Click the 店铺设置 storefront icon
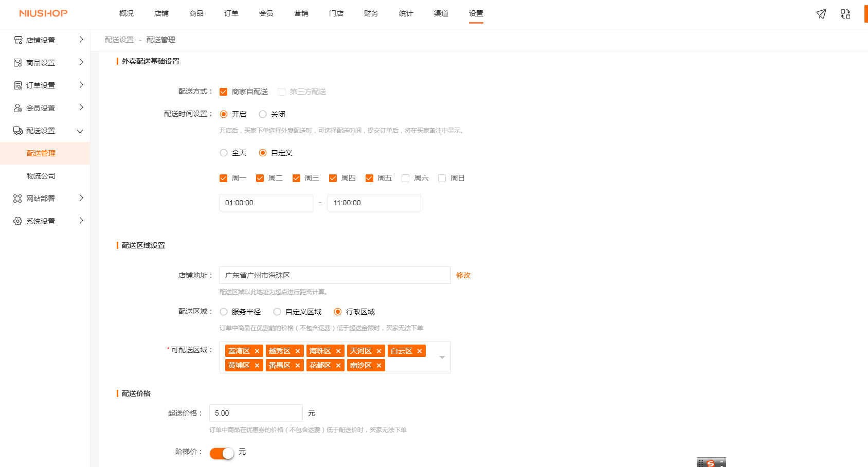Image resolution: width=868 pixels, height=467 pixels. tap(17, 40)
